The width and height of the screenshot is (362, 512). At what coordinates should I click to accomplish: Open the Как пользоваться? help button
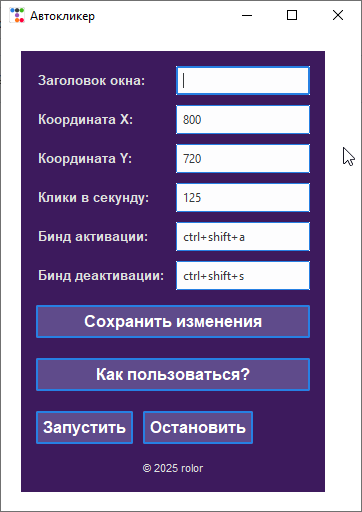173,375
